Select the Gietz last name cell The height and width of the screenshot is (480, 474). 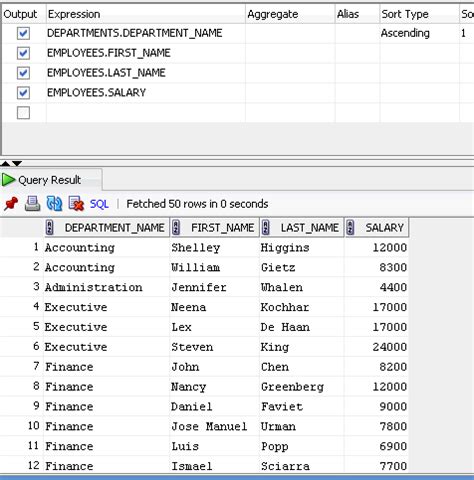[x=302, y=267]
